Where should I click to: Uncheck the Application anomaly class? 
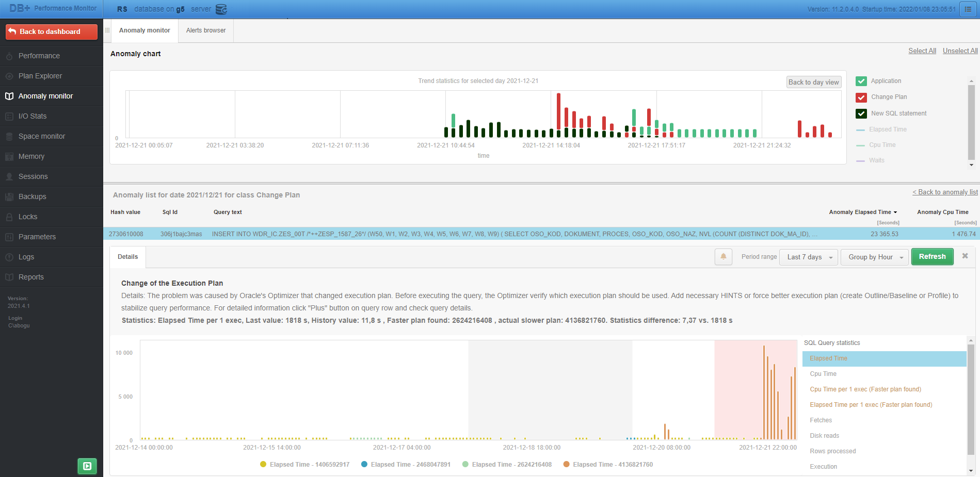[x=860, y=81]
